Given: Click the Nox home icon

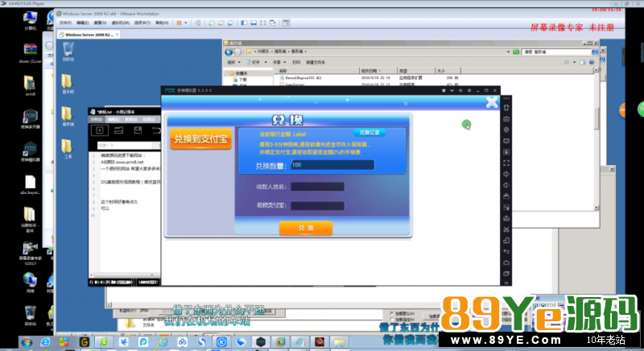Looking at the screenshot, I should (506, 262).
